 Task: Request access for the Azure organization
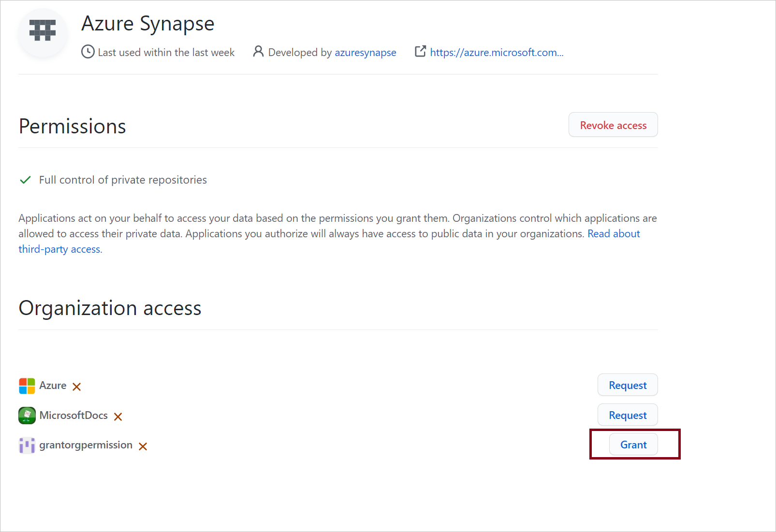tap(627, 385)
